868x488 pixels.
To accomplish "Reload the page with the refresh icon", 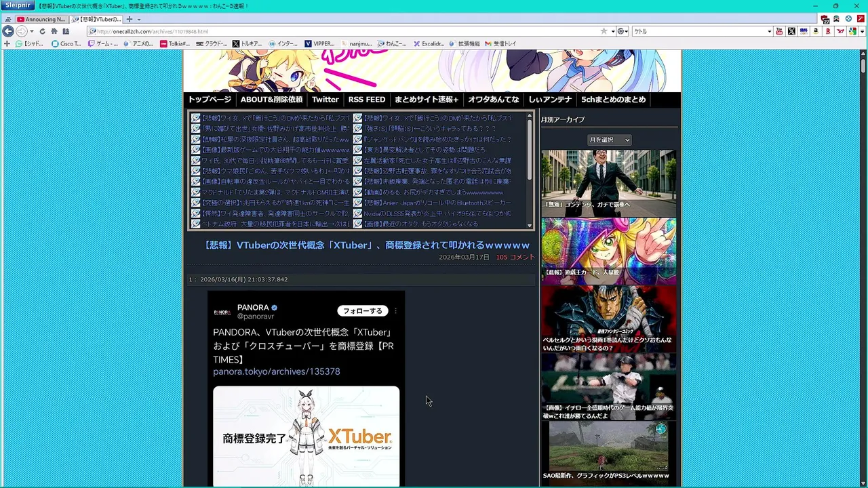I will 42,31.
